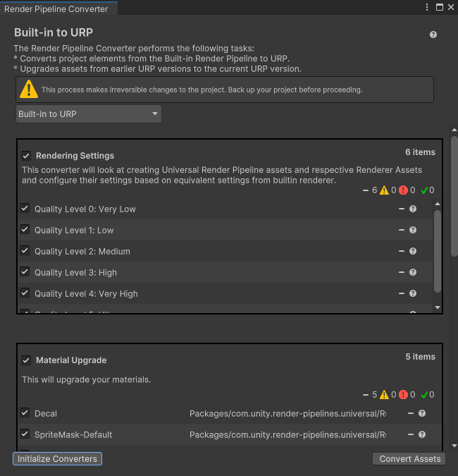Select the Render Pipeline Converter tab
The image size is (458, 476).
click(x=56, y=9)
